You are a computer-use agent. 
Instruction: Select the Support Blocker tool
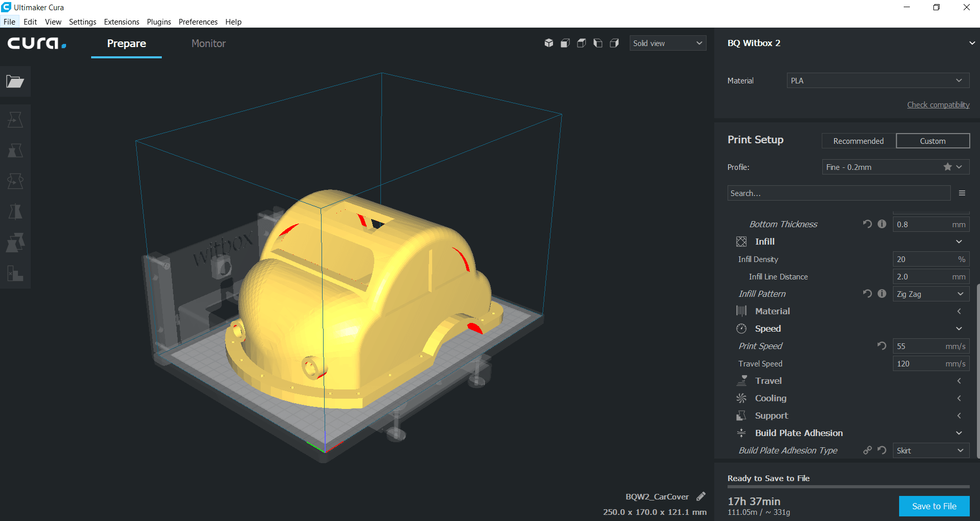[x=15, y=273]
